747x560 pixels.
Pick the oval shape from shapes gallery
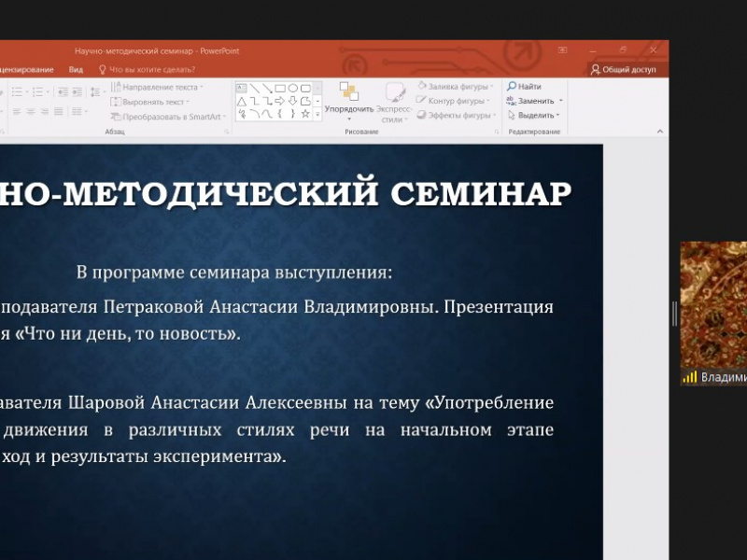[292, 88]
